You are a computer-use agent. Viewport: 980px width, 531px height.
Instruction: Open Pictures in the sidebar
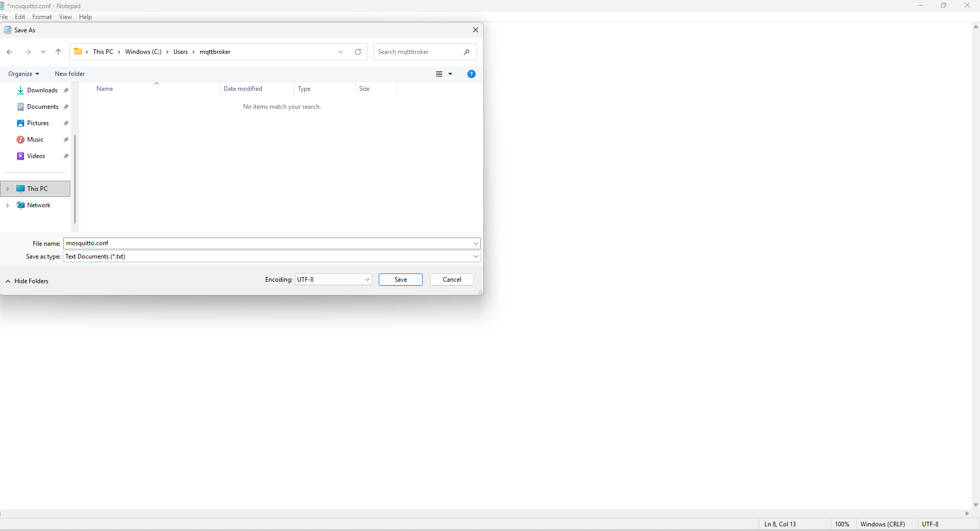point(38,123)
